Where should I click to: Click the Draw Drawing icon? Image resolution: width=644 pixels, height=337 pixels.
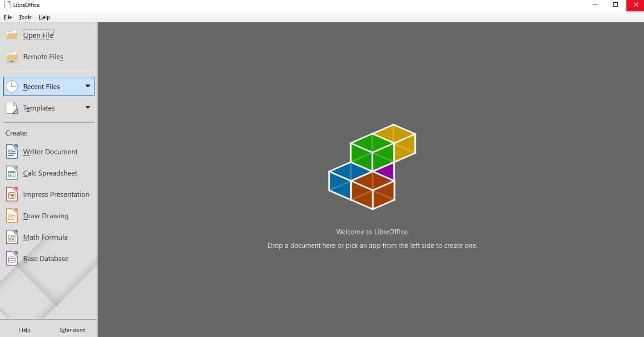[12, 216]
